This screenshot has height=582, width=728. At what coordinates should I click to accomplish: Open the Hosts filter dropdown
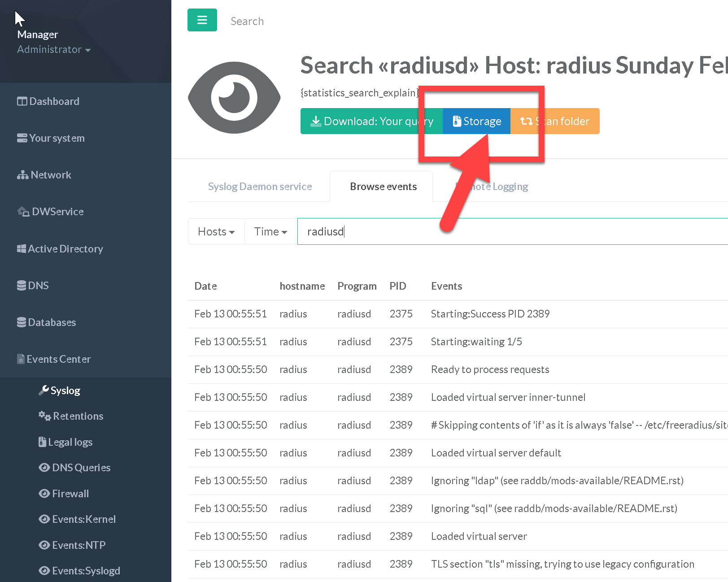point(216,231)
